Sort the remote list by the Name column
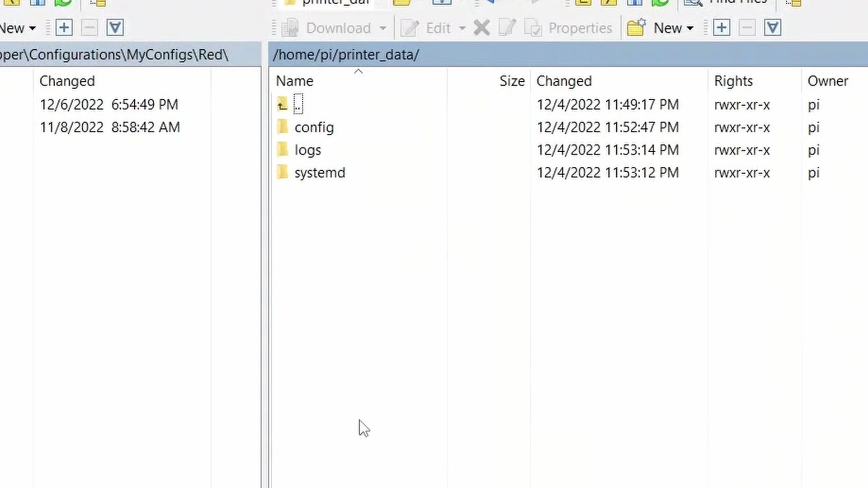Image resolution: width=868 pixels, height=488 pixels. (295, 81)
